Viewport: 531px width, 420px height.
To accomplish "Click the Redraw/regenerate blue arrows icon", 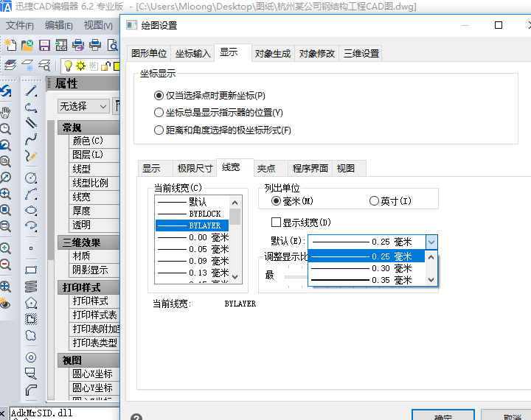I will pyautogui.click(x=6, y=91).
